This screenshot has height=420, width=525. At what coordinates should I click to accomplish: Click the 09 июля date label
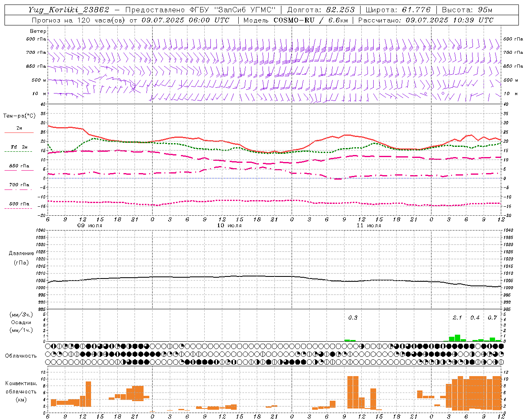click(x=90, y=226)
